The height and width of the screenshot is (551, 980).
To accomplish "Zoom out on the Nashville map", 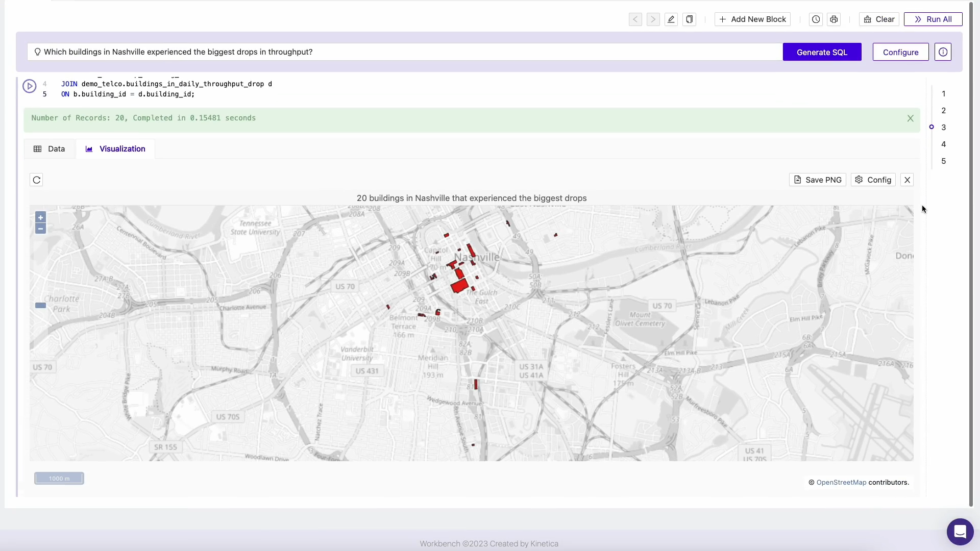I will coord(40,229).
